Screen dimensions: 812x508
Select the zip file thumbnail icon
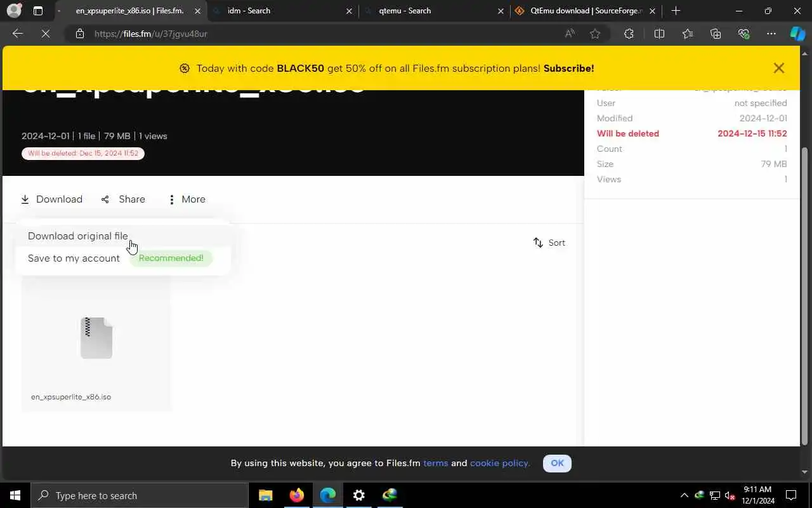click(96, 338)
